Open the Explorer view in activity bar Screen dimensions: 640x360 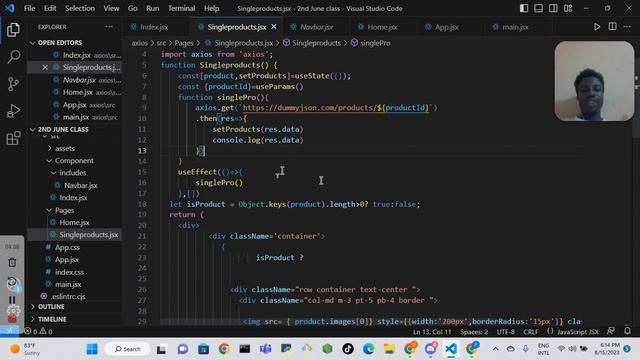13,30
